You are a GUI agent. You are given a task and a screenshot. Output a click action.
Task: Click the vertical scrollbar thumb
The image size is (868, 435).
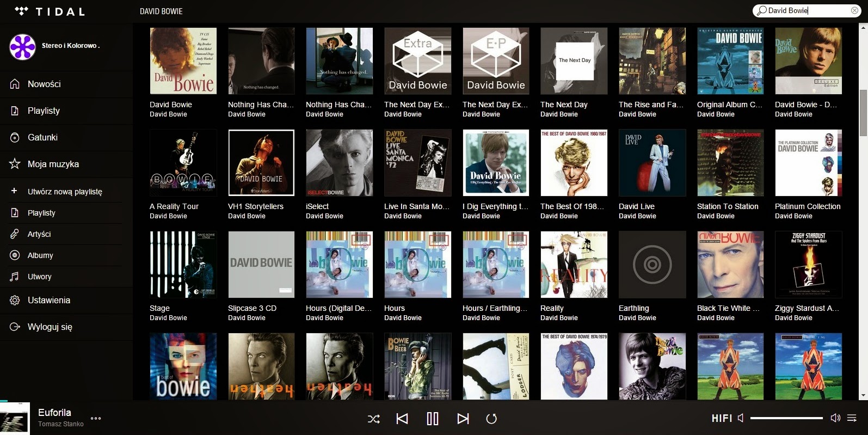point(863,113)
